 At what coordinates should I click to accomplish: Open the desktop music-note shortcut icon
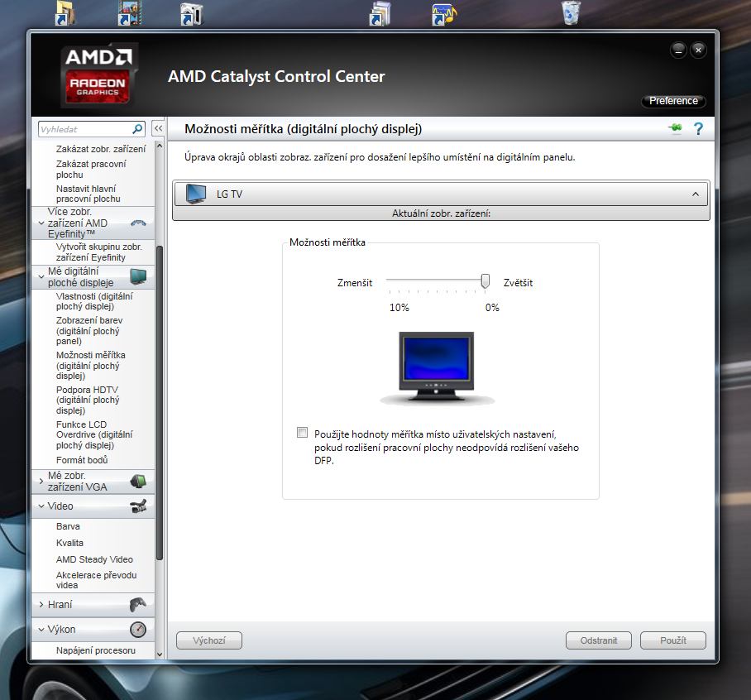pos(444,14)
